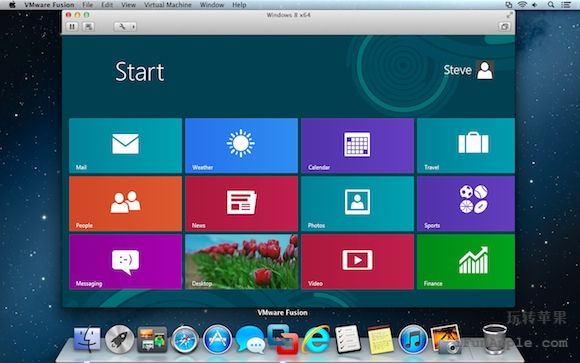Open the Finance tile
The height and width of the screenshot is (363, 580).
(x=466, y=262)
